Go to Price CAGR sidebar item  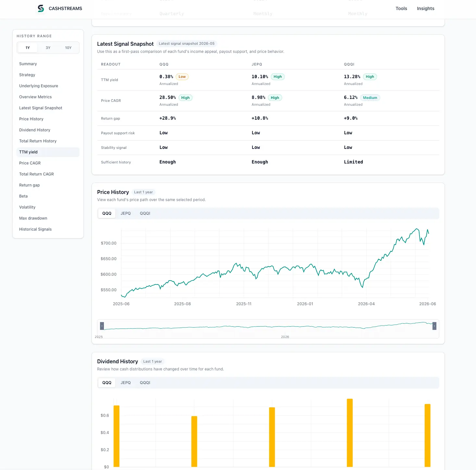(x=48, y=163)
